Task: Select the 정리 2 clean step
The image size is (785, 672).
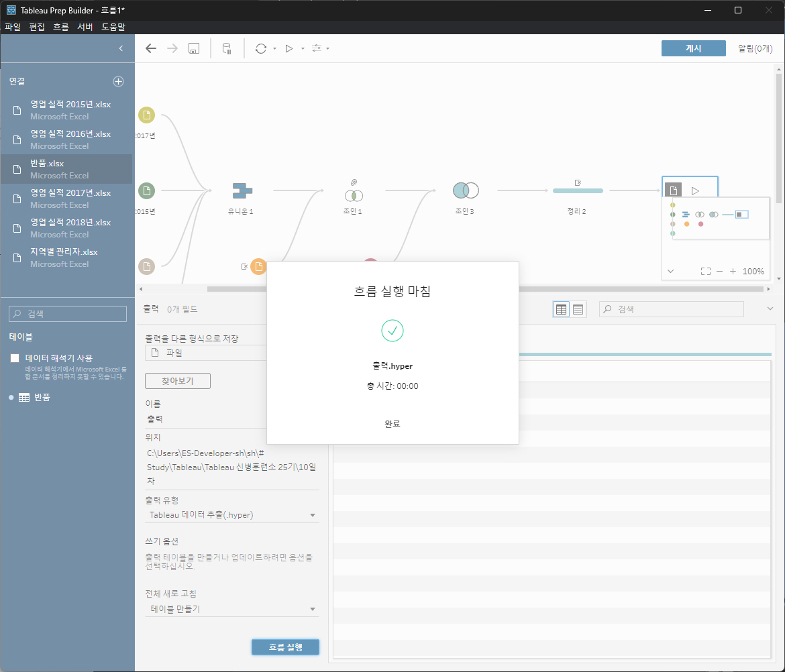Action: (x=578, y=190)
